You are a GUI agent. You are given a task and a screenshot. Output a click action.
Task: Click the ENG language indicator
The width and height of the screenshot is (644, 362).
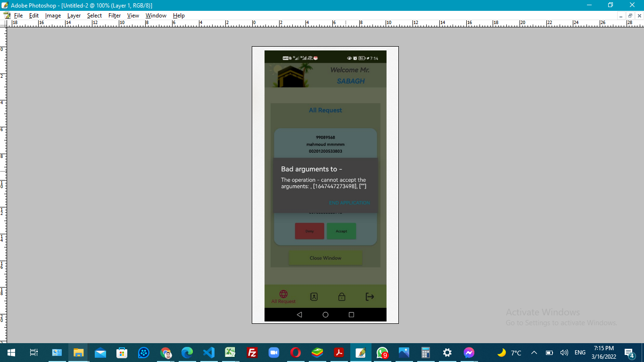[x=580, y=353]
